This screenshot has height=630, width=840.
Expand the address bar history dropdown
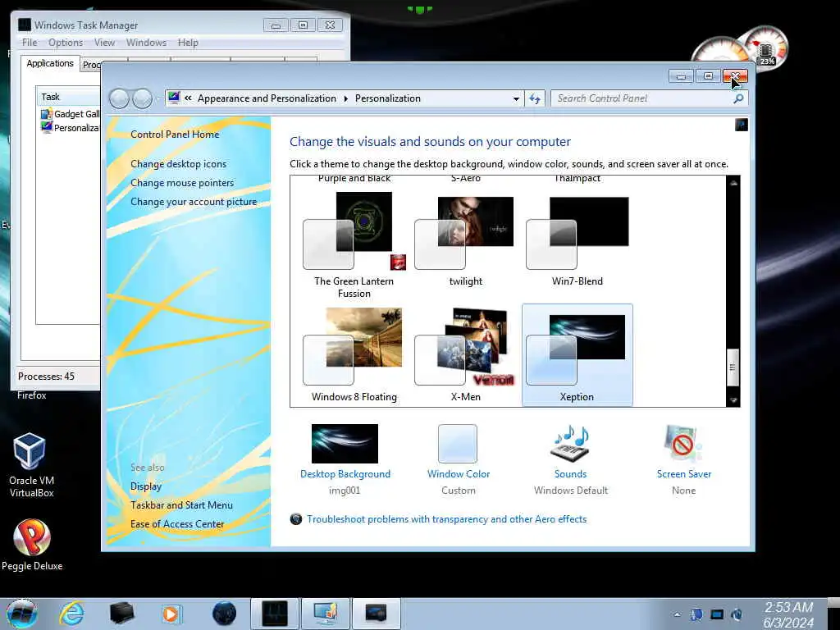click(516, 98)
